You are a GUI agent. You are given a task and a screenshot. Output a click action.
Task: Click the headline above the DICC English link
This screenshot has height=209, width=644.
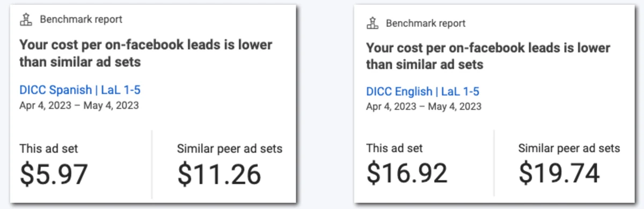[488, 56]
